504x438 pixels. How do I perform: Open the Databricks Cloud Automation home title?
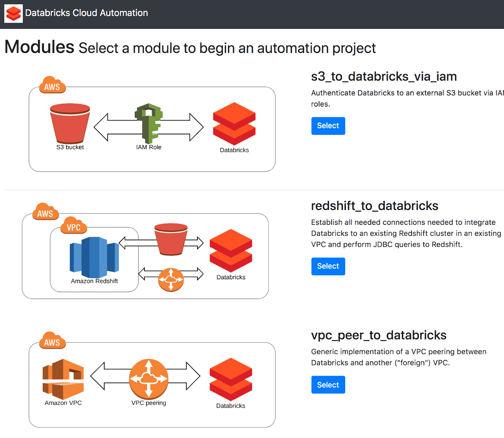coord(87,13)
